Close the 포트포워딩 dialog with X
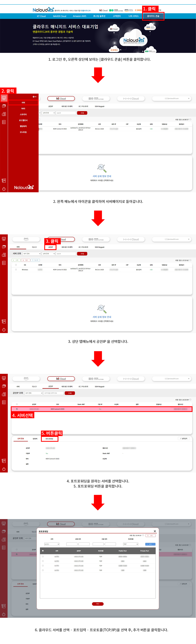 click(155, 531)
